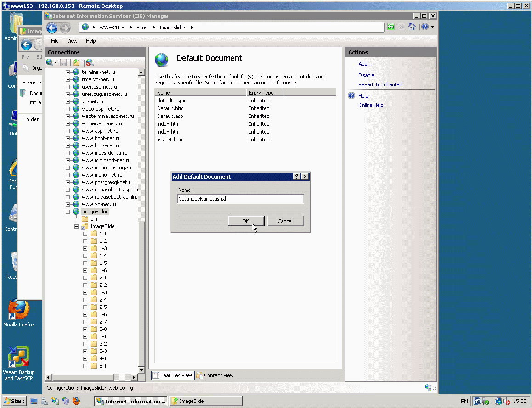The height and width of the screenshot is (408, 532).
Task: Sort by the Name column header
Action: (x=200, y=93)
